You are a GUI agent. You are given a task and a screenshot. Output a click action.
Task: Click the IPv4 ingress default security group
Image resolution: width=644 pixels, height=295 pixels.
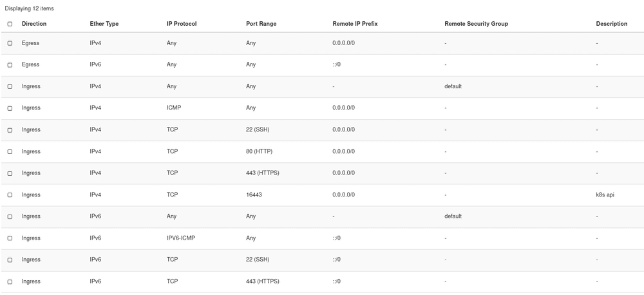pyautogui.click(x=453, y=86)
